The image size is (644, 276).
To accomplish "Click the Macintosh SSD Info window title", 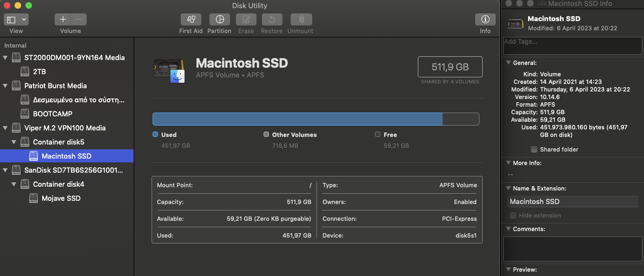I will 580,4.
